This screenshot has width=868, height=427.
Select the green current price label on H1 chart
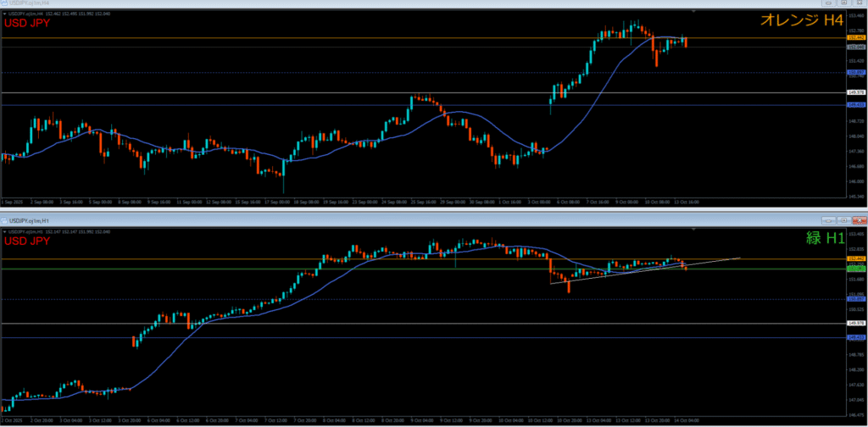click(855, 269)
